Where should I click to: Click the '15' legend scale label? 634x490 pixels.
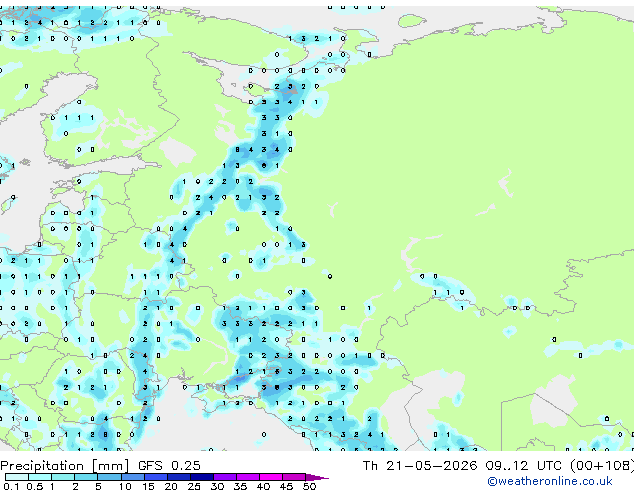(148, 486)
